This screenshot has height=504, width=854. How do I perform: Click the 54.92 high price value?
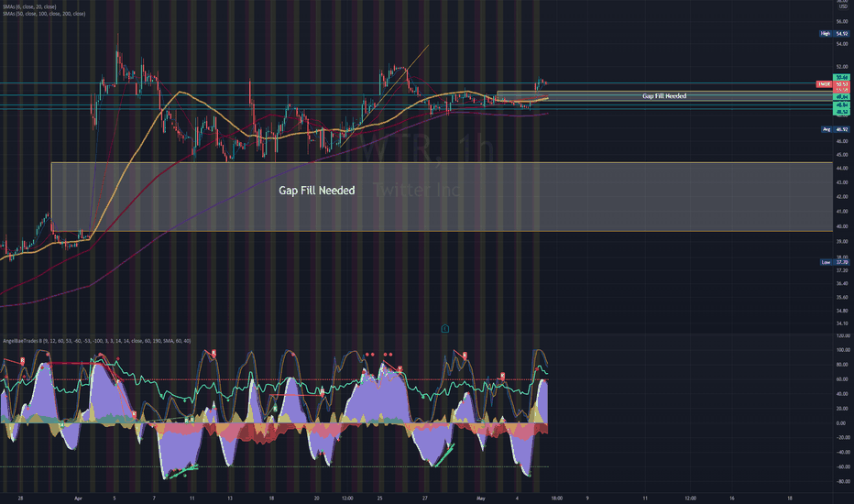[x=842, y=34]
